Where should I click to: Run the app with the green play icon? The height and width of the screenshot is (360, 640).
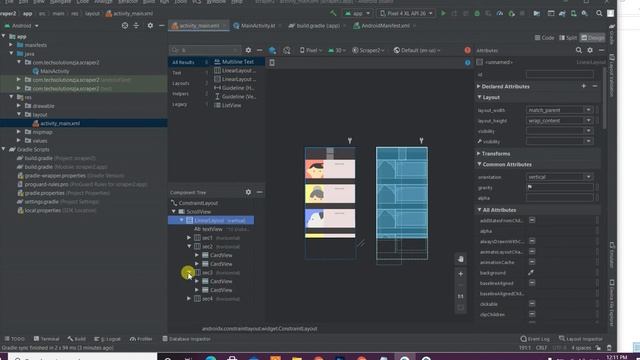pyautogui.click(x=443, y=13)
